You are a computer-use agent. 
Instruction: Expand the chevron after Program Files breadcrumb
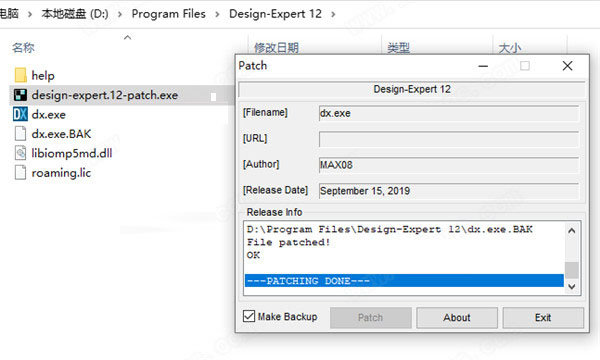tap(217, 14)
